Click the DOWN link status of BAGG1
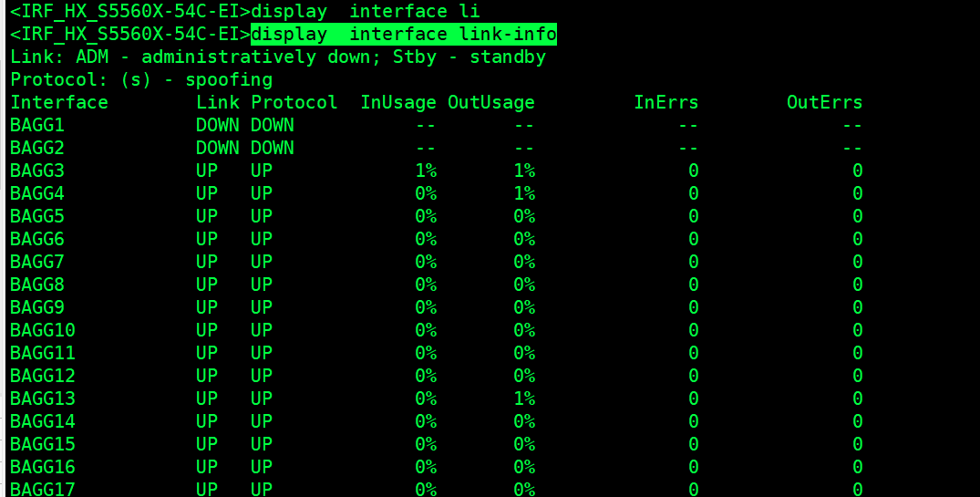980x497 pixels. click(218, 125)
